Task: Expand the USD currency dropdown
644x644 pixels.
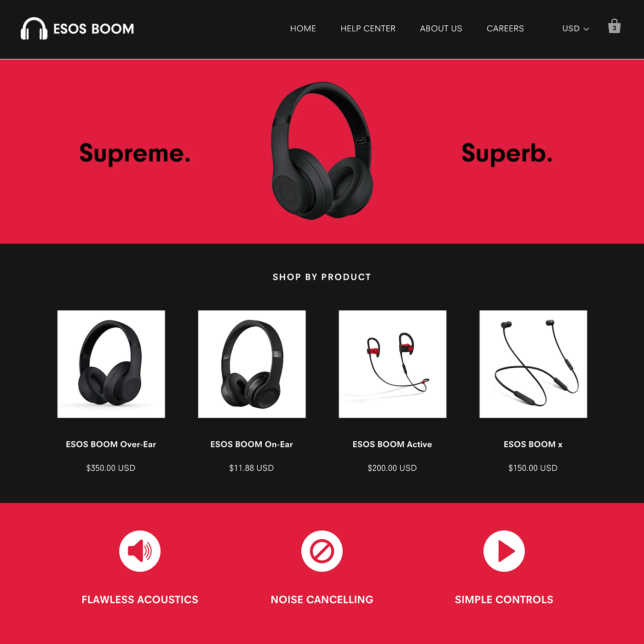Action: coord(575,28)
